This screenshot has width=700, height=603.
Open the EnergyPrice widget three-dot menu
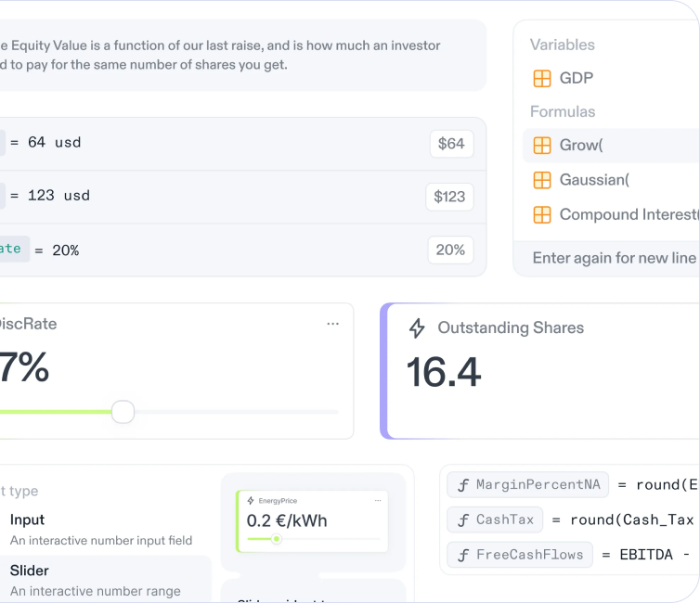(377, 501)
